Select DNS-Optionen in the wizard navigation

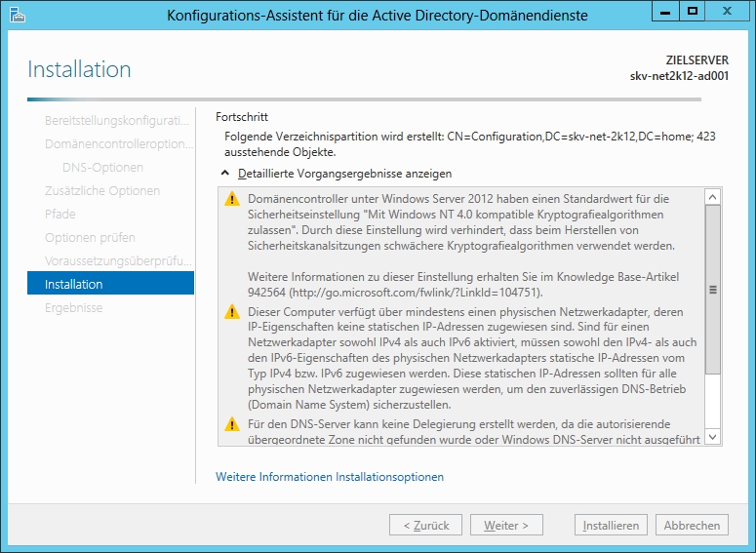click(102, 167)
